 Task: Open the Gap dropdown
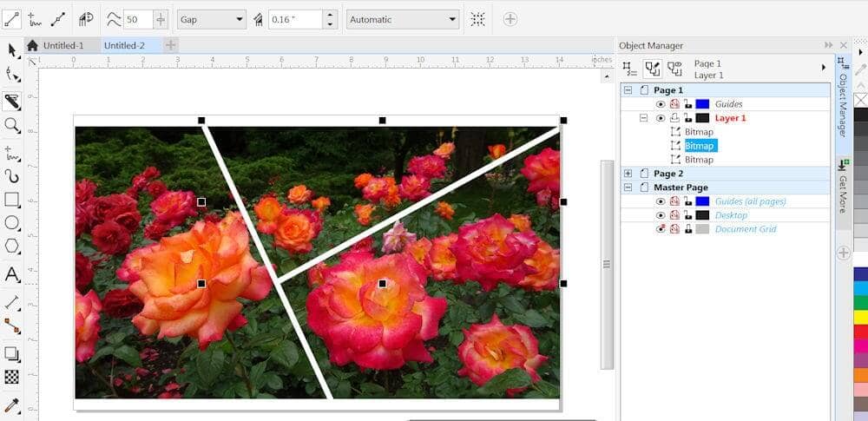(212, 19)
